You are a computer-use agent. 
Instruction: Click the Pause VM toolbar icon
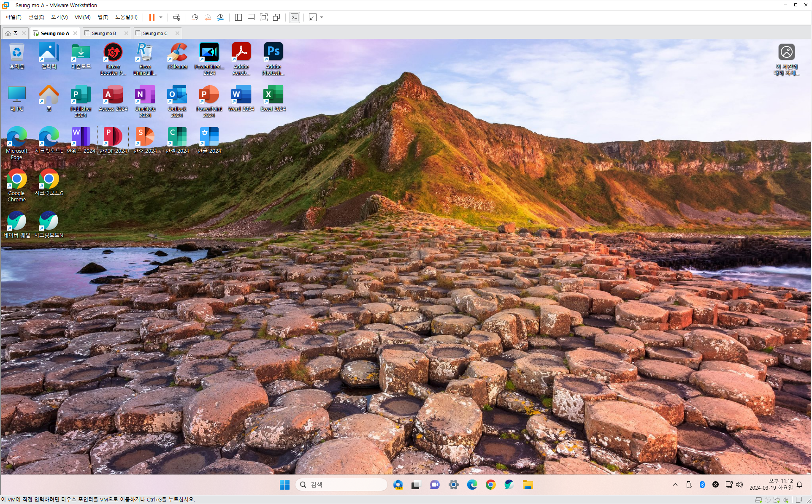coord(152,17)
